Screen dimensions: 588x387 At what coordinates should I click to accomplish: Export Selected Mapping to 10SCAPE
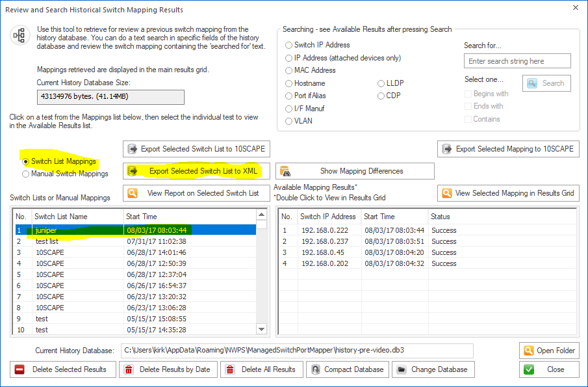[508, 149]
